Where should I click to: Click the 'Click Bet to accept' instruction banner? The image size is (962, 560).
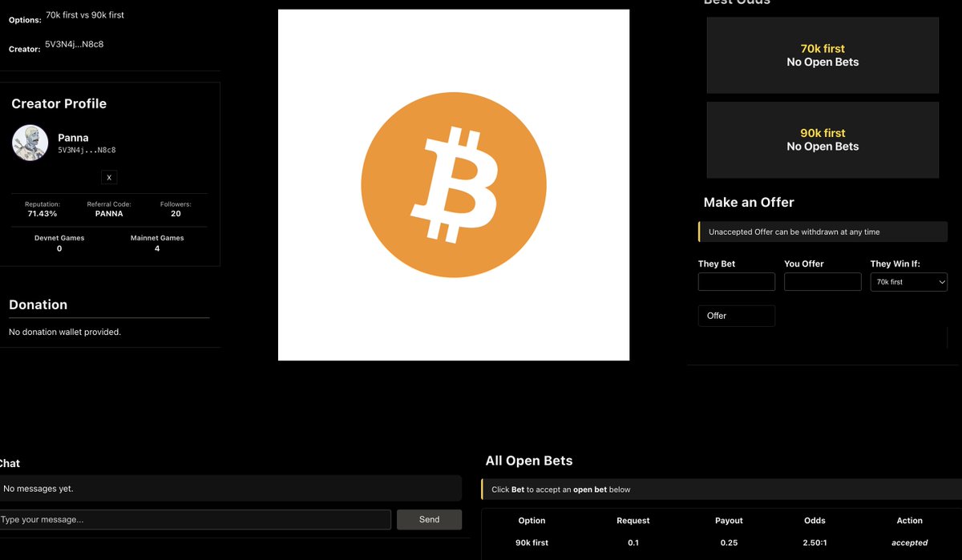click(x=721, y=489)
